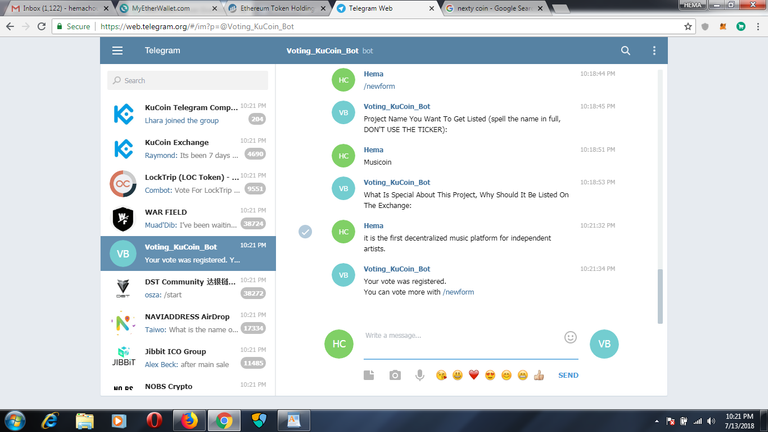The width and height of the screenshot is (768, 432).
Task: Switch to the nexty coin Google Search tab
Action: pos(495,8)
